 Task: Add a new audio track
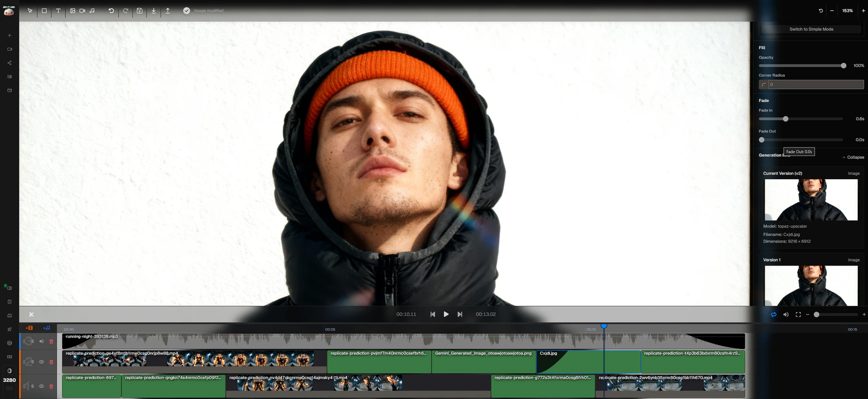47,328
